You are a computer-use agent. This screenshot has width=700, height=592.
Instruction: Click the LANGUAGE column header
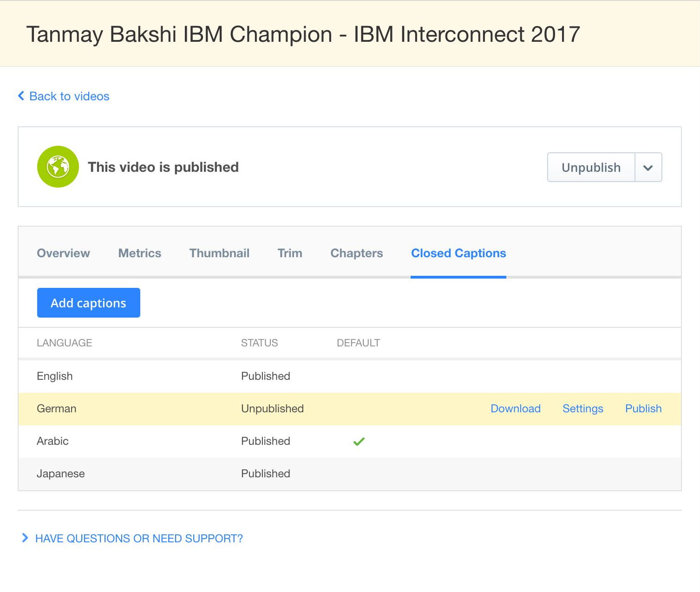pos(65,343)
